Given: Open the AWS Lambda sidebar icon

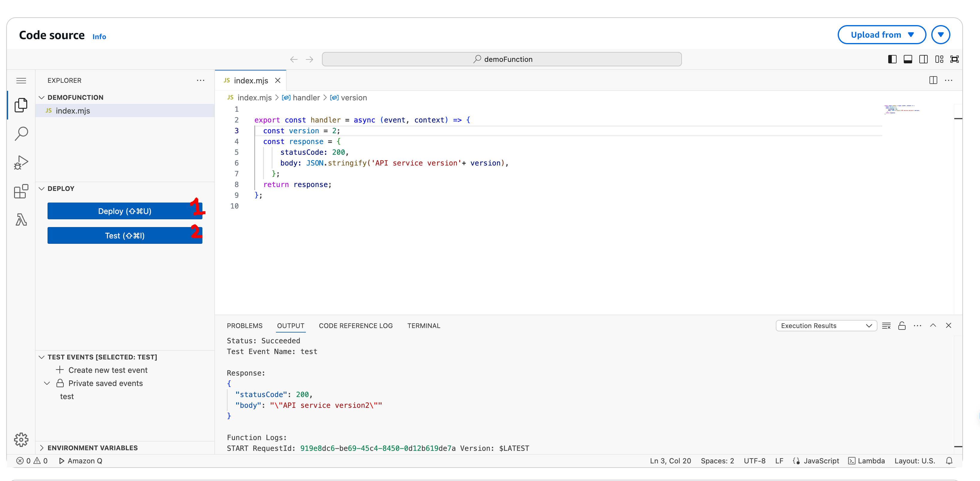Looking at the screenshot, I should [21, 219].
